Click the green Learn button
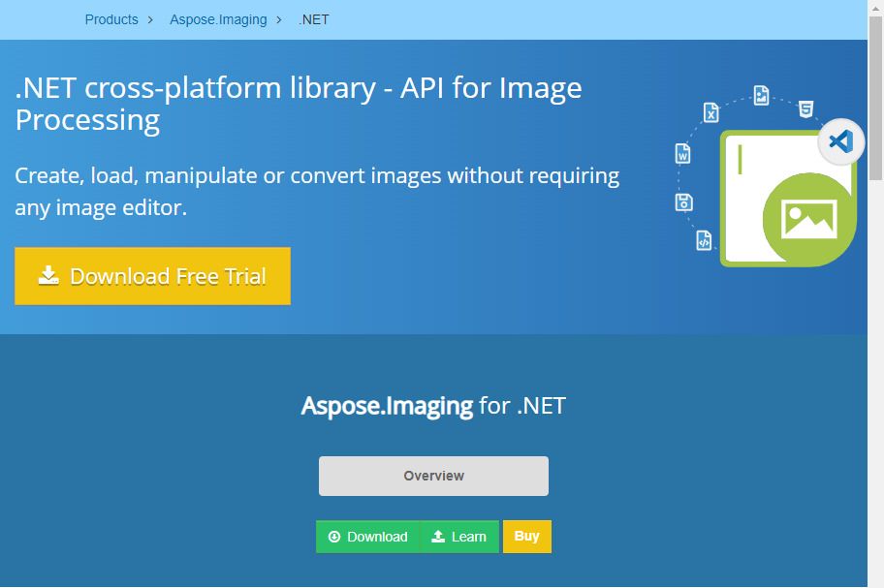The width and height of the screenshot is (884, 588). [459, 537]
